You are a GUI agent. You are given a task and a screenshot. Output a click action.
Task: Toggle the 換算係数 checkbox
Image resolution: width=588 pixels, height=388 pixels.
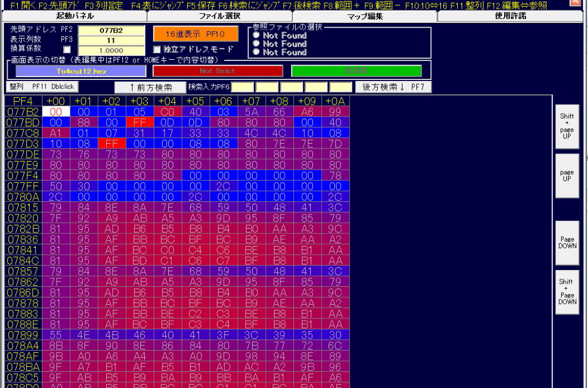pos(67,50)
